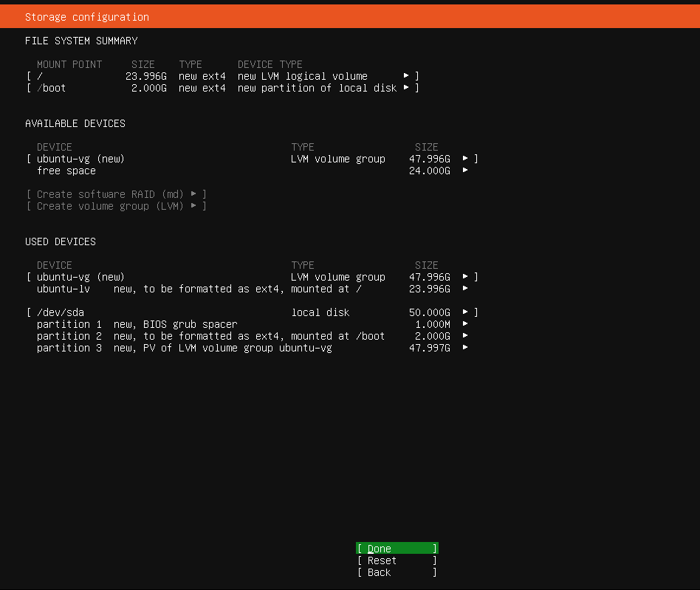Open arrow menu for ubuntu-lv volume
Image resolution: width=700 pixels, height=590 pixels.
coord(465,288)
